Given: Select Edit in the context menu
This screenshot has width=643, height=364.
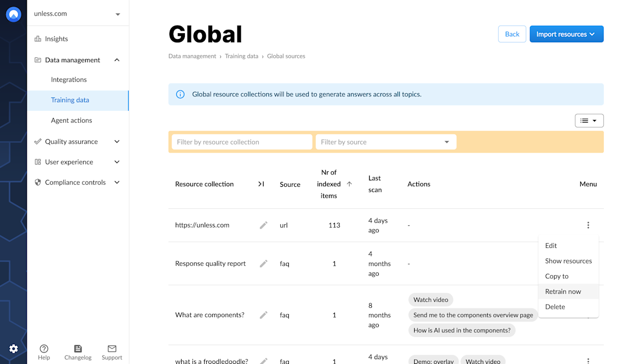Looking at the screenshot, I should [x=568, y=246].
